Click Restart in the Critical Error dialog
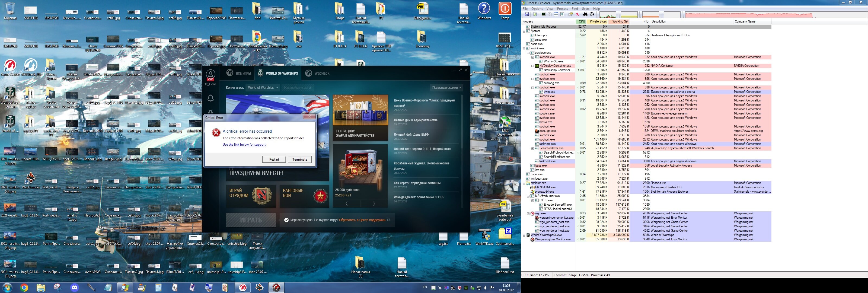 coord(274,160)
